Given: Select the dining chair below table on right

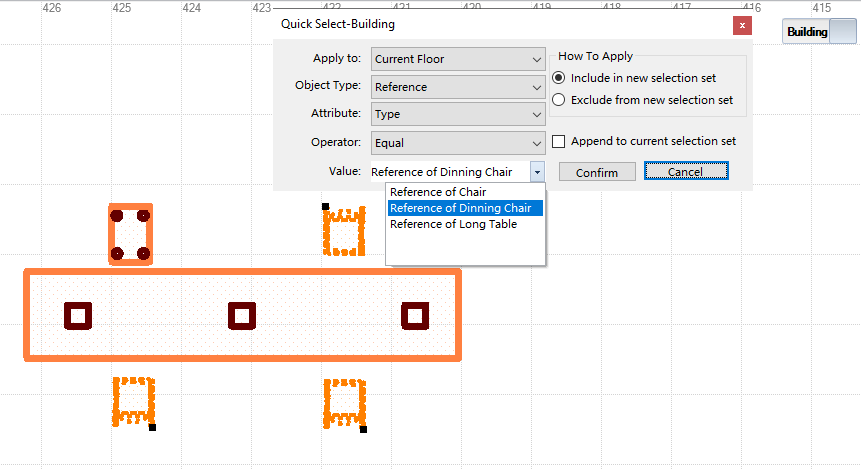Looking at the screenshot, I should [x=344, y=403].
